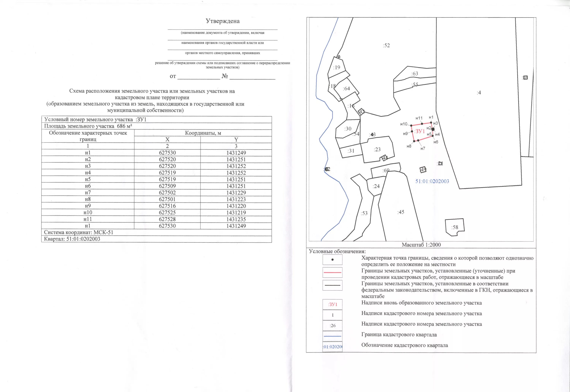Image resolution: width=570 pixels, height=392 pixels.
Task: Click the н7 row X value 627502
Action: (x=167, y=192)
